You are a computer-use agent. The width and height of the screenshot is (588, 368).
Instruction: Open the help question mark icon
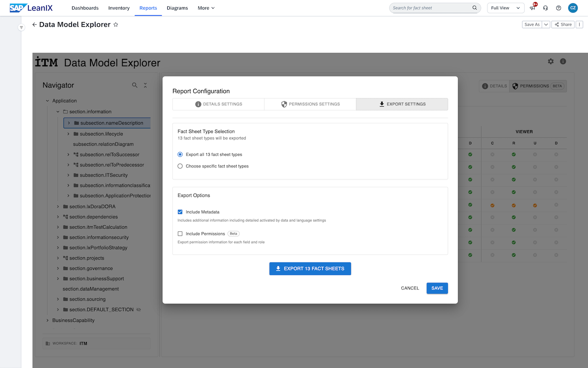(x=559, y=8)
